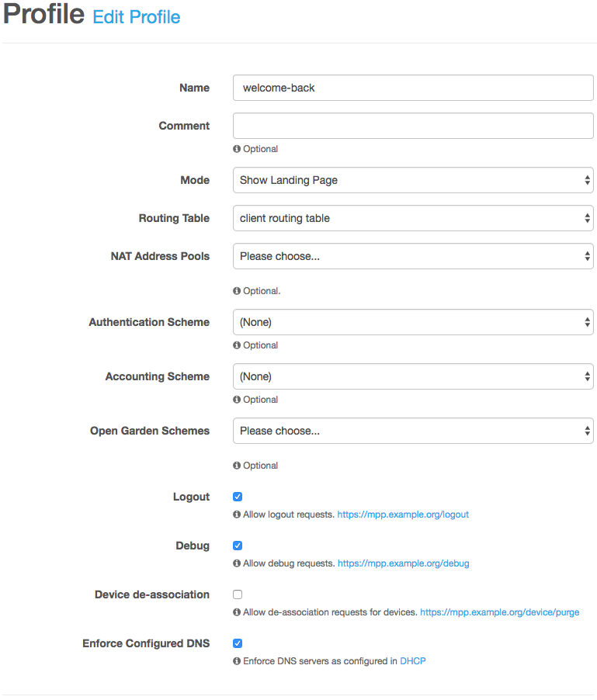Follow the DHCP link
The height and width of the screenshot is (700, 597).
coord(412,661)
